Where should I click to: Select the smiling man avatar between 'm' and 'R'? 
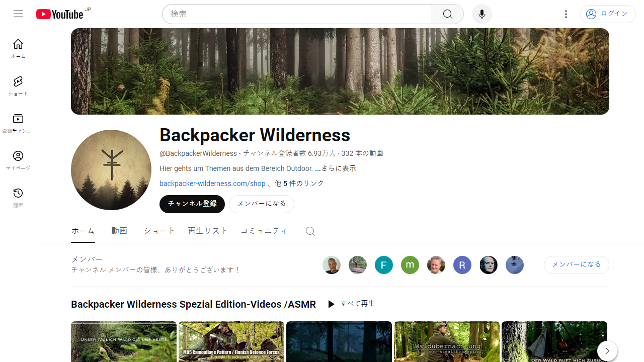[x=436, y=265]
